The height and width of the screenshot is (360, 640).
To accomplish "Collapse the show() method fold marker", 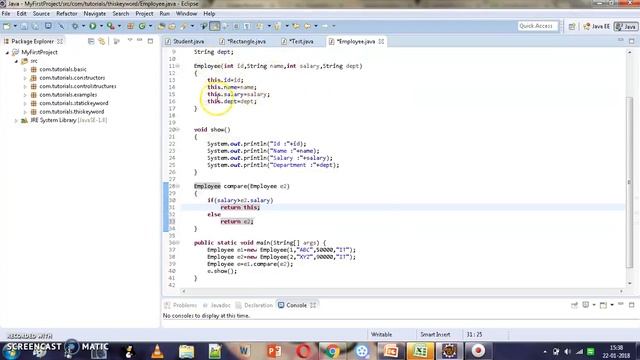I will pyautogui.click(x=178, y=130).
